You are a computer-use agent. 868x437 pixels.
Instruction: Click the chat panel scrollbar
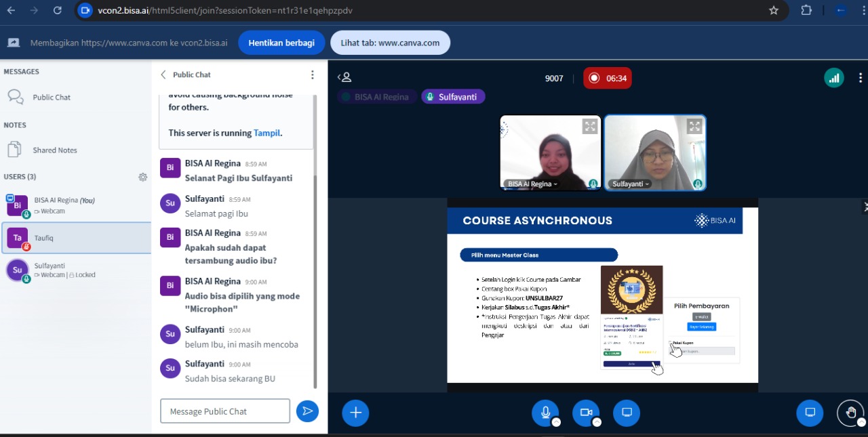click(x=315, y=271)
